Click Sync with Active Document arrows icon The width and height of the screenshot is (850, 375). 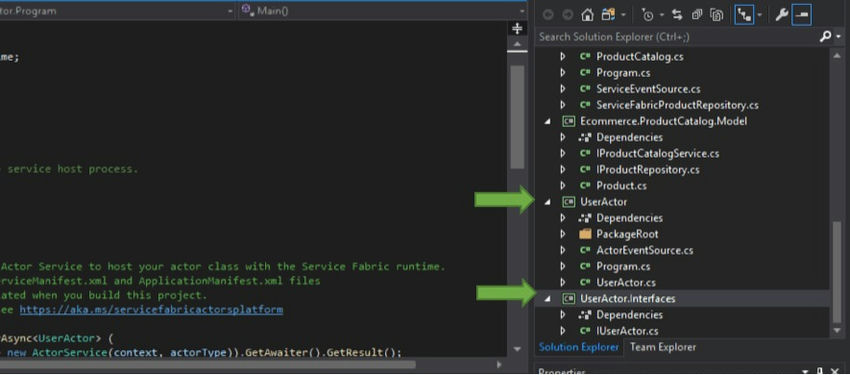[x=677, y=15]
